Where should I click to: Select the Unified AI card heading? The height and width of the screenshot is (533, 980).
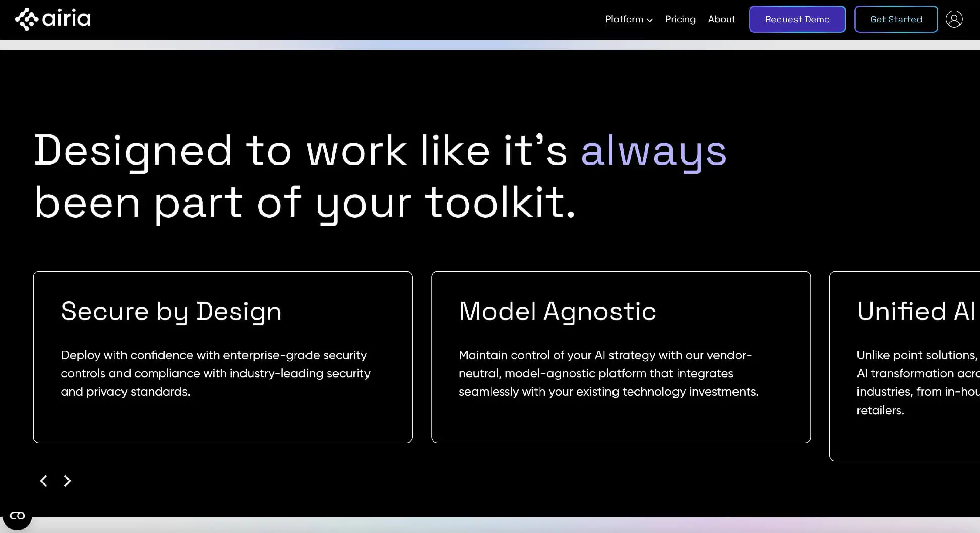click(x=917, y=311)
